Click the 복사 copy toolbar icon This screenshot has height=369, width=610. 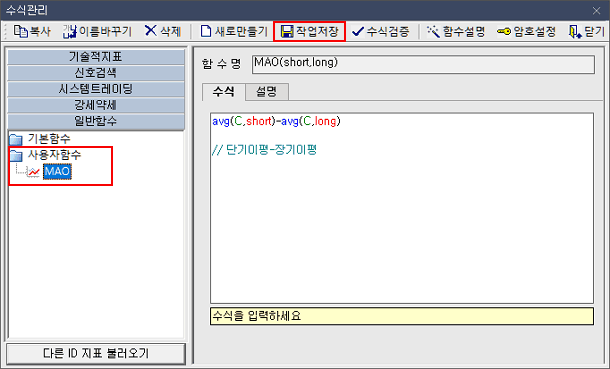(20, 31)
